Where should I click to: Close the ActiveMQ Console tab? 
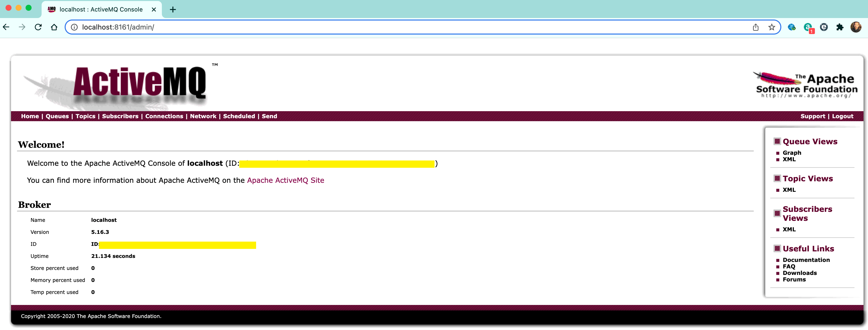(154, 10)
